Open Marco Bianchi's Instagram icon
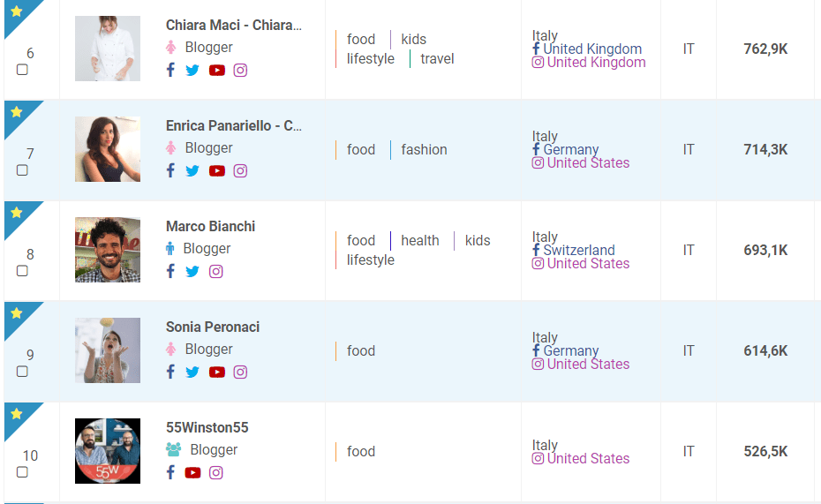This screenshot has height=504, width=821. [x=215, y=271]
